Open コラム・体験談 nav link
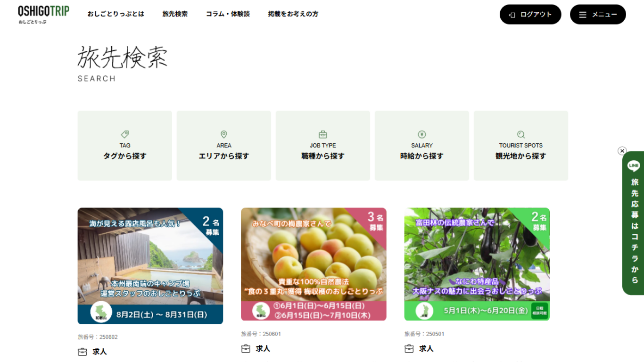Viewport: 644px width, 362px height. click(228, 14)
